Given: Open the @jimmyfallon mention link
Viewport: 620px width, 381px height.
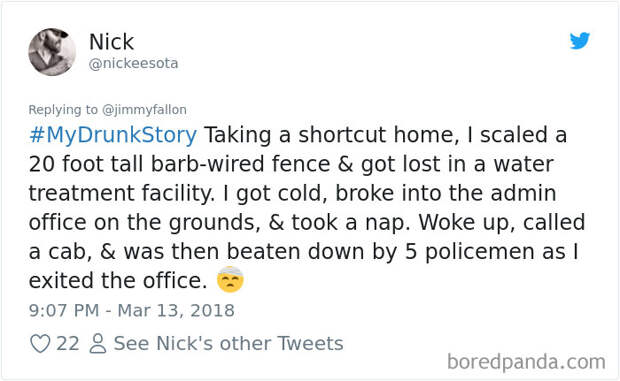Looking at the screenshot, I should (144, 109).
